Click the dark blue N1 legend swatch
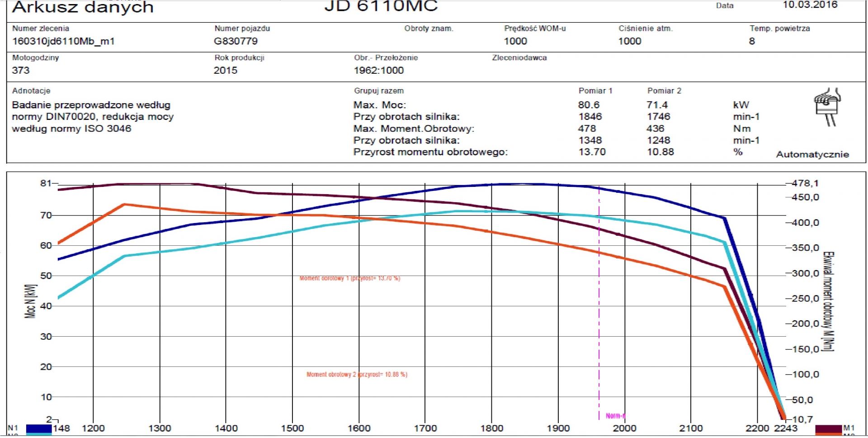868x438 pixels. 38,428
